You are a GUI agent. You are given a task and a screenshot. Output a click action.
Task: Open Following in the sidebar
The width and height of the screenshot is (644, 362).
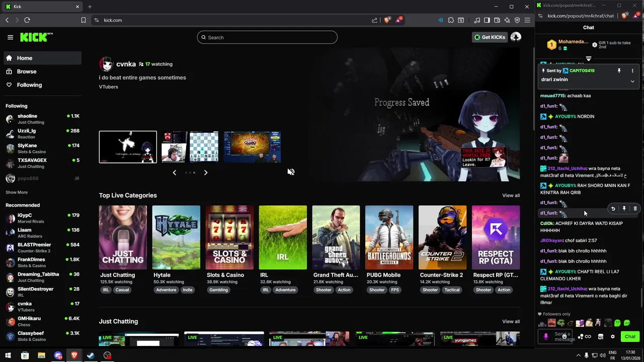coord(42,85)
